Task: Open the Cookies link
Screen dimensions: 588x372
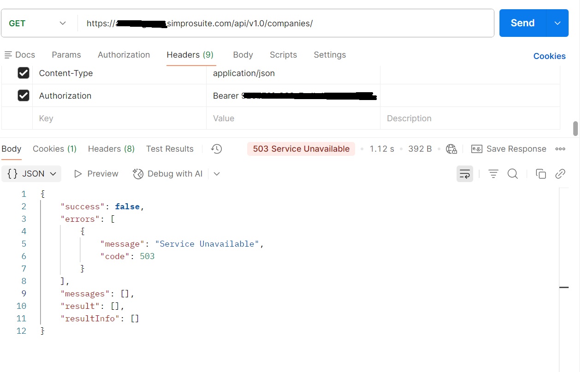Action: tap(549, 56)
